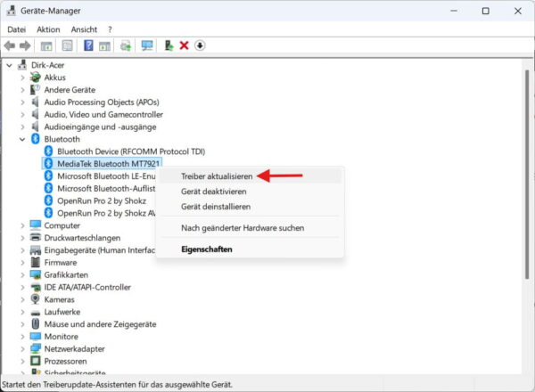Click the Akkus battery icon
This screenshot has height=392, width=535.
[x=35, y=78]
